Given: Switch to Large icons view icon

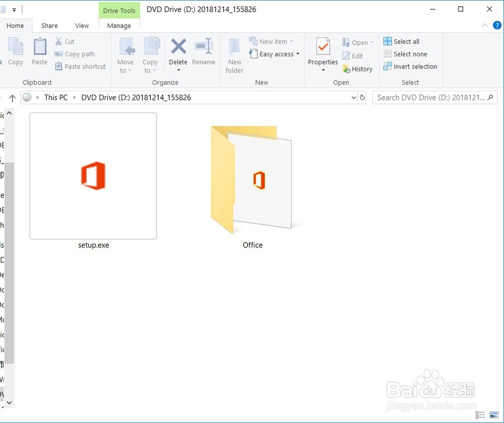Looking at the screenshot, I should (494, 414).
